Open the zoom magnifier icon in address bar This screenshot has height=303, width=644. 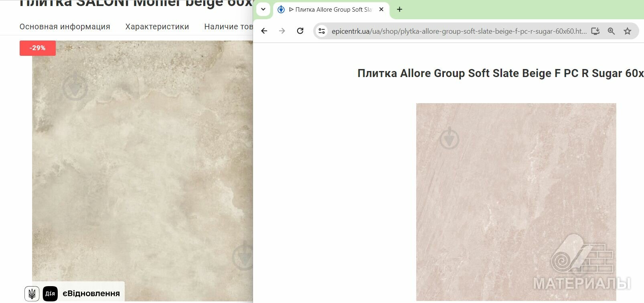click(x=611, y=31)
